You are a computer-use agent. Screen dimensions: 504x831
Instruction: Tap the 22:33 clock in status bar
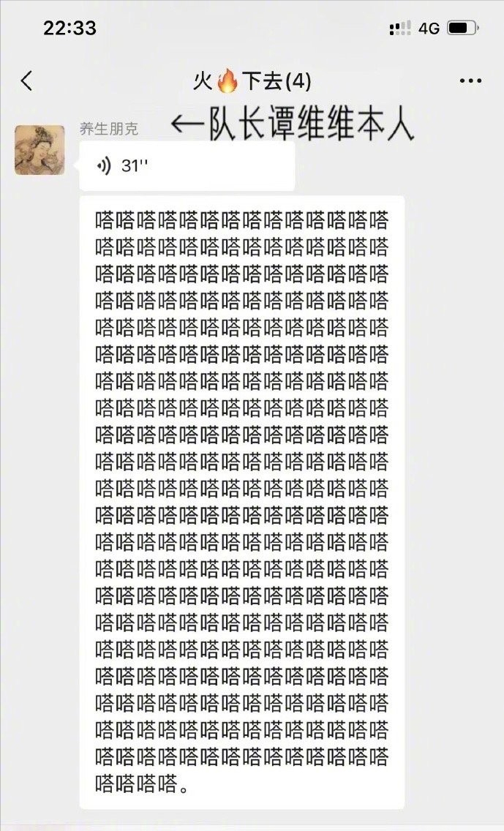click(x=70, y=28)
